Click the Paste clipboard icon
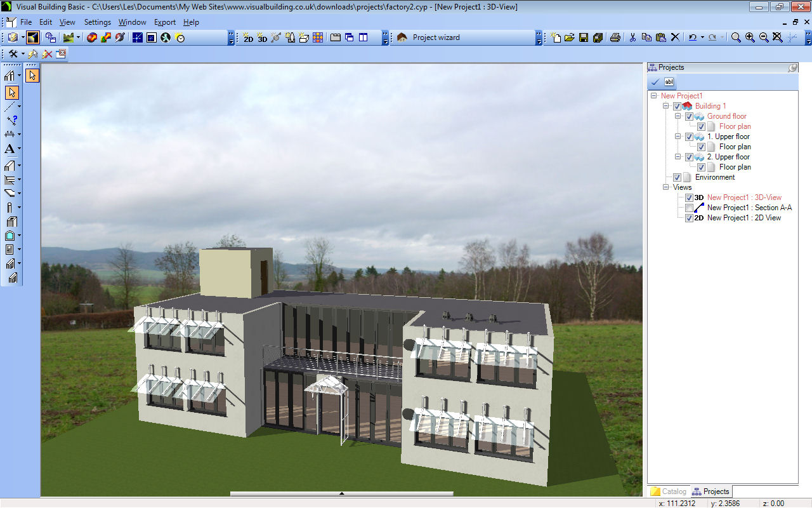This screenshot has width=812, height=508. [x=660, y=38]
